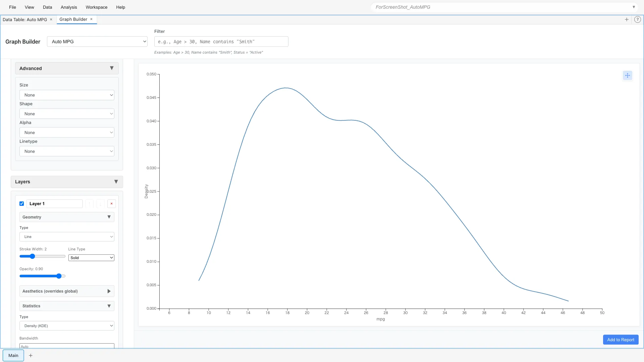This screenshot has width=644, height=362.
Task: Select the pan tool on the chart
Action: [x=627, y=75]
